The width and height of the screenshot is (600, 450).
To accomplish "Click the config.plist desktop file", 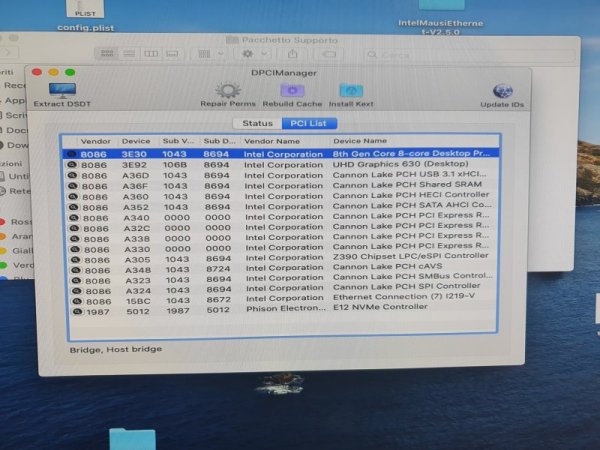I will click(x=85, y=16).
